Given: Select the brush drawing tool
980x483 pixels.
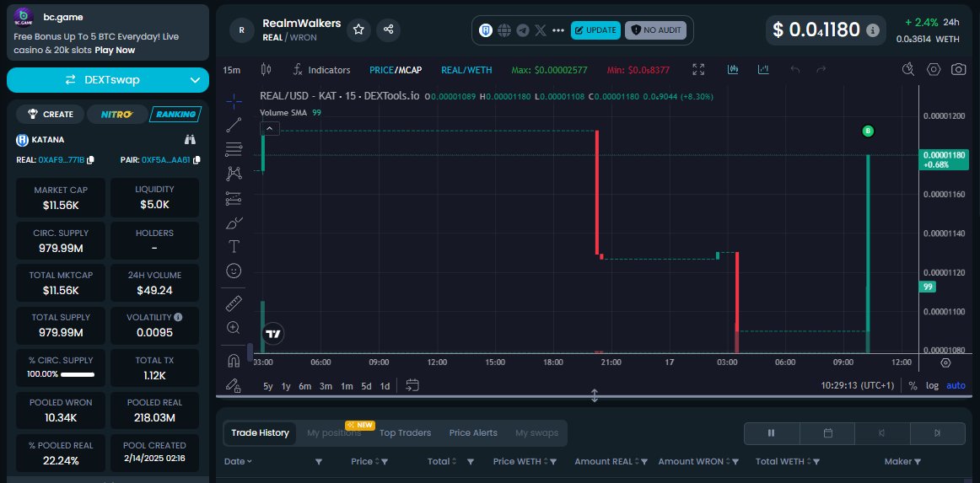Looking at the screenshot, I should (x=234, y=223).
